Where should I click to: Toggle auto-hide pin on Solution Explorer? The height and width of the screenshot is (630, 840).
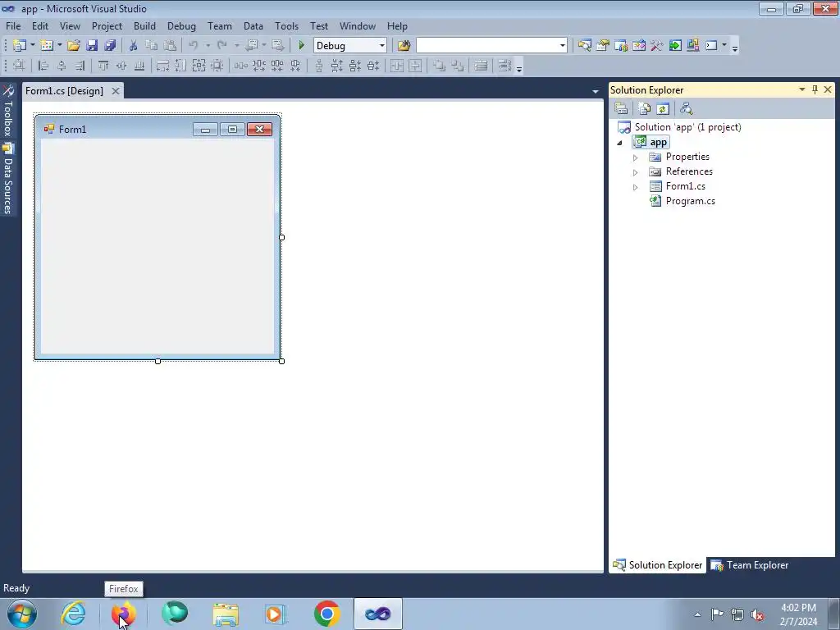pos(815,89)
